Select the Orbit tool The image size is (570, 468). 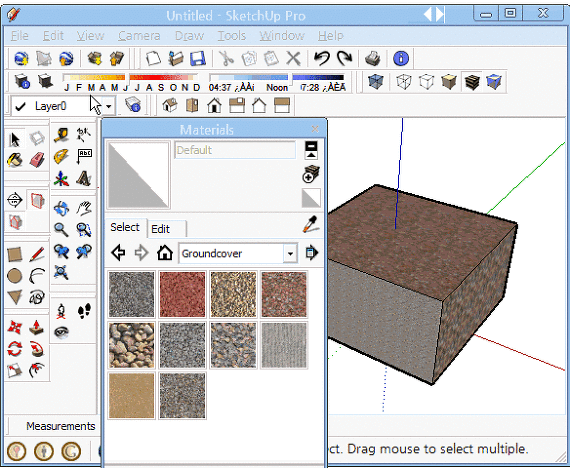61,208
